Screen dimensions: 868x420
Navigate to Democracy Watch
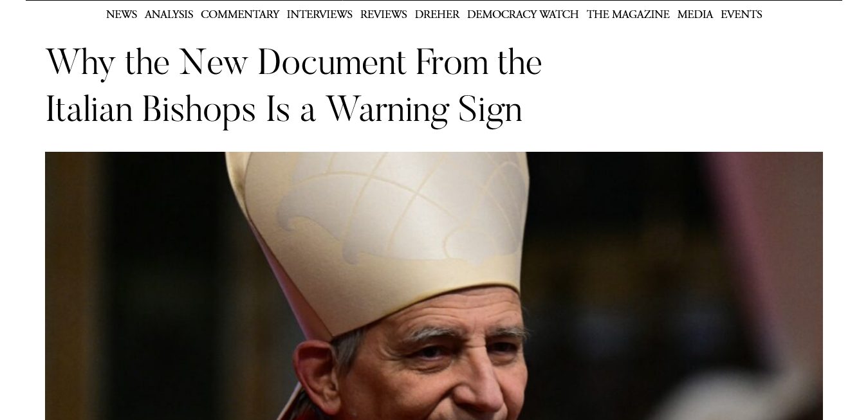(x=522, y=15)
